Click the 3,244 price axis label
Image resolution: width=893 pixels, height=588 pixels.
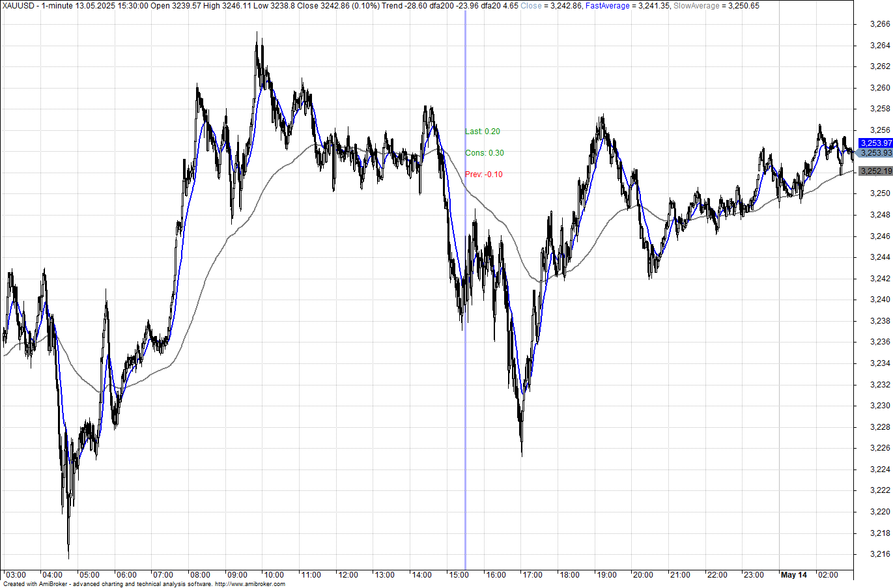(880, 257)
